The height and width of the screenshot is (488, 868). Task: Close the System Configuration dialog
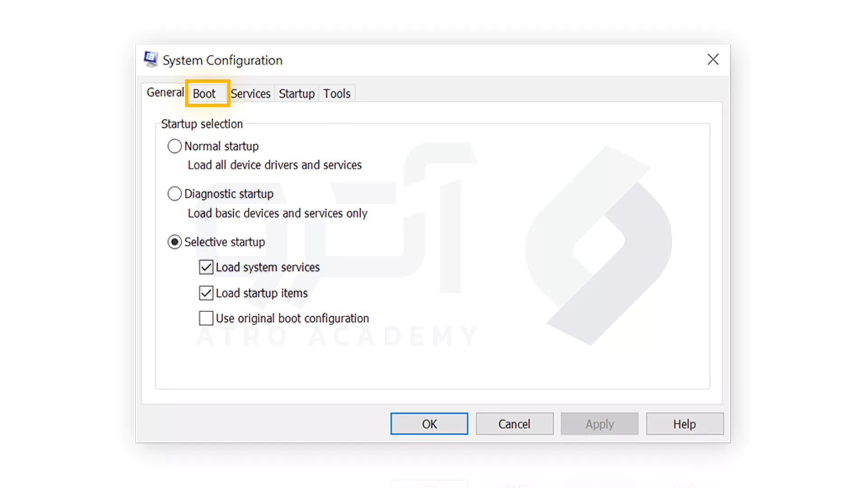713,59
